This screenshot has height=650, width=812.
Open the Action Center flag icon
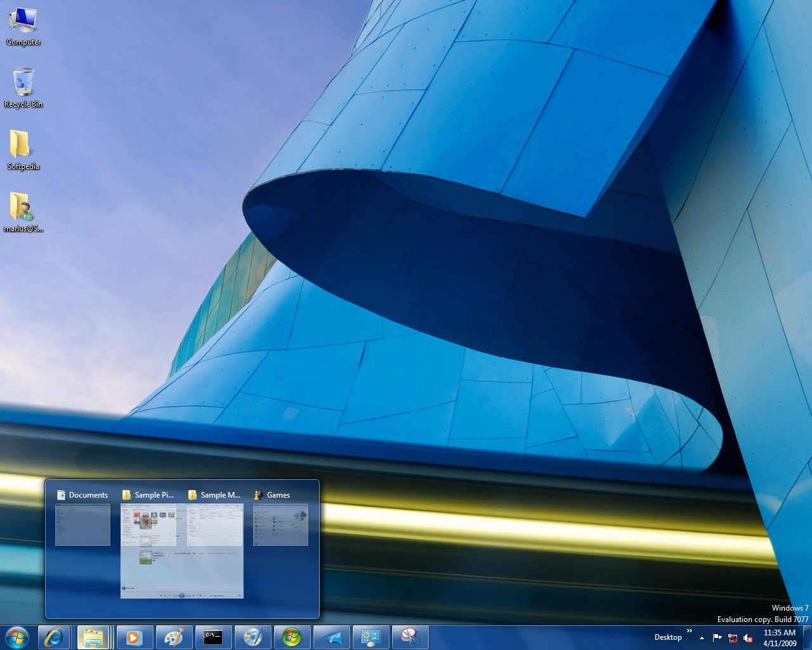[717, 638]
